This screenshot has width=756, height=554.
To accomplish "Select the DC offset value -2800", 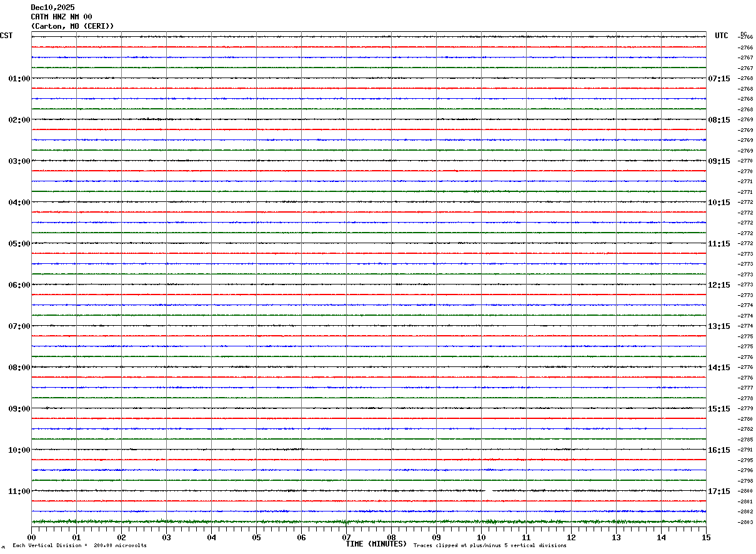I will [x=746, y=491].
